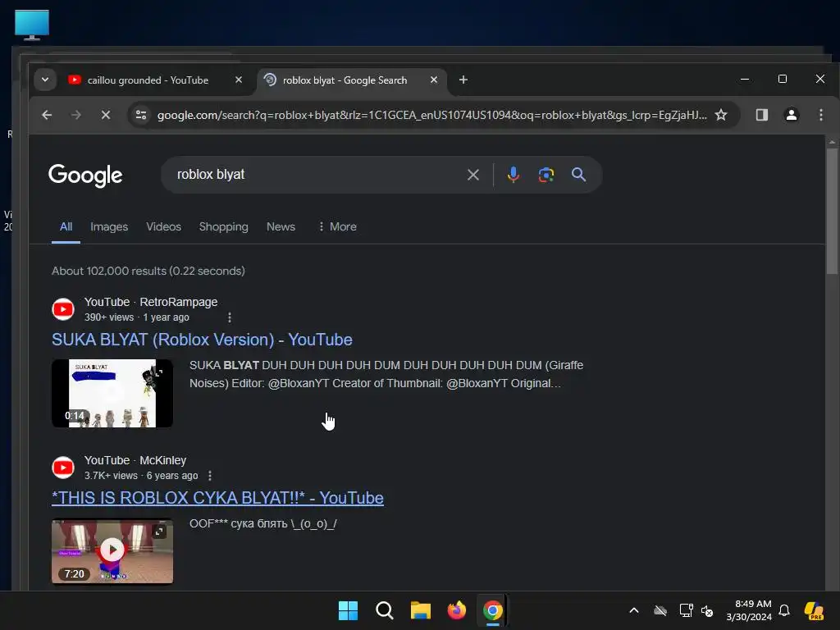The image size is (840, 630).
Task: Click the muted volume tray icon
Action: pyautogui.click(x=707, y=610)
